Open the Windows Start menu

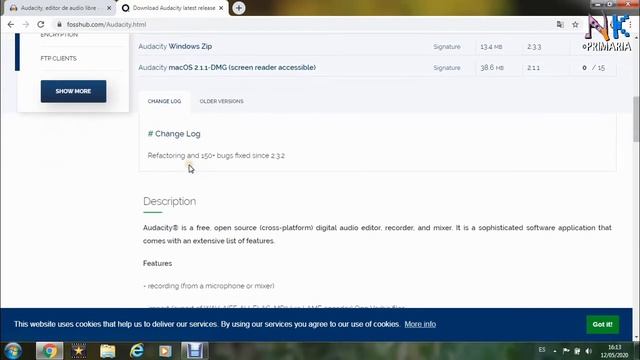pos(13,351)
